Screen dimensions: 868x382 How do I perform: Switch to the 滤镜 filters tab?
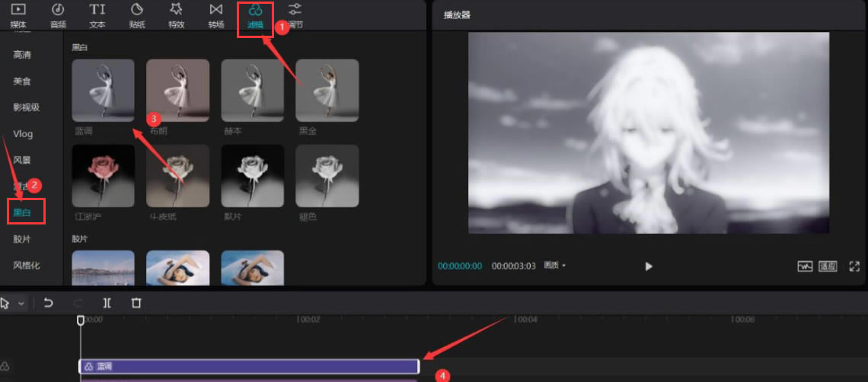click(x=255, y=15)
